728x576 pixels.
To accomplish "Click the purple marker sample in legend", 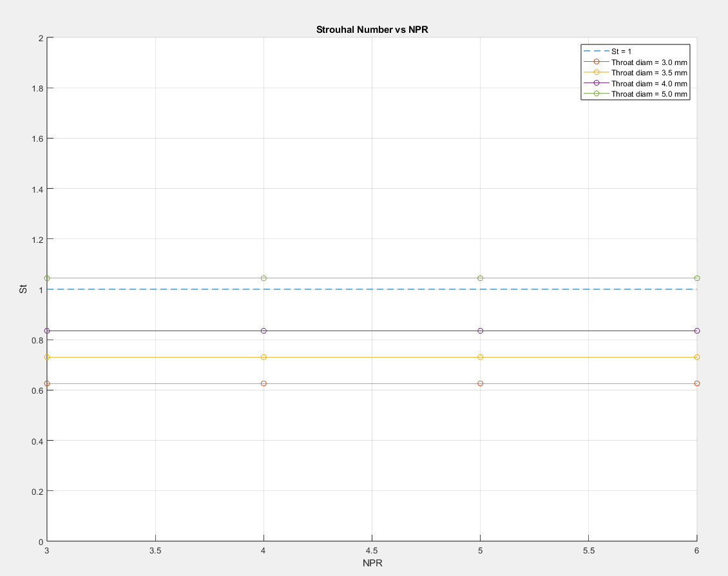I will pyautogui.click(x=596, y=83).
